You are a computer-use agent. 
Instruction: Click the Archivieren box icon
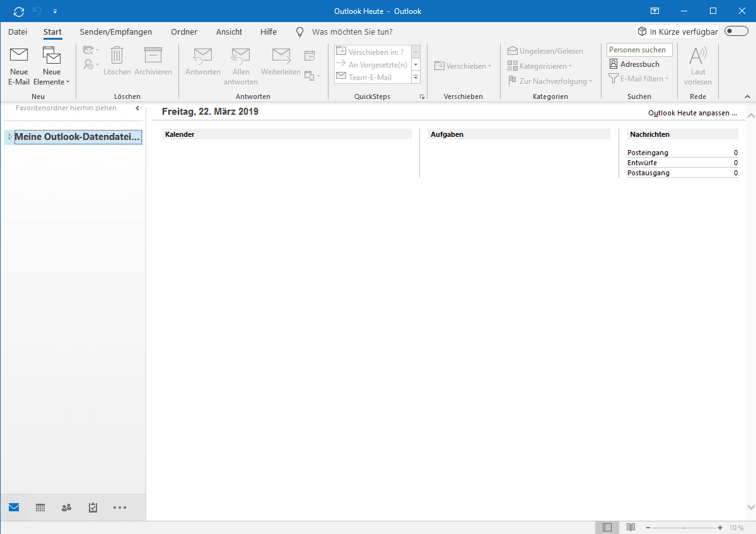click(153, 55)
